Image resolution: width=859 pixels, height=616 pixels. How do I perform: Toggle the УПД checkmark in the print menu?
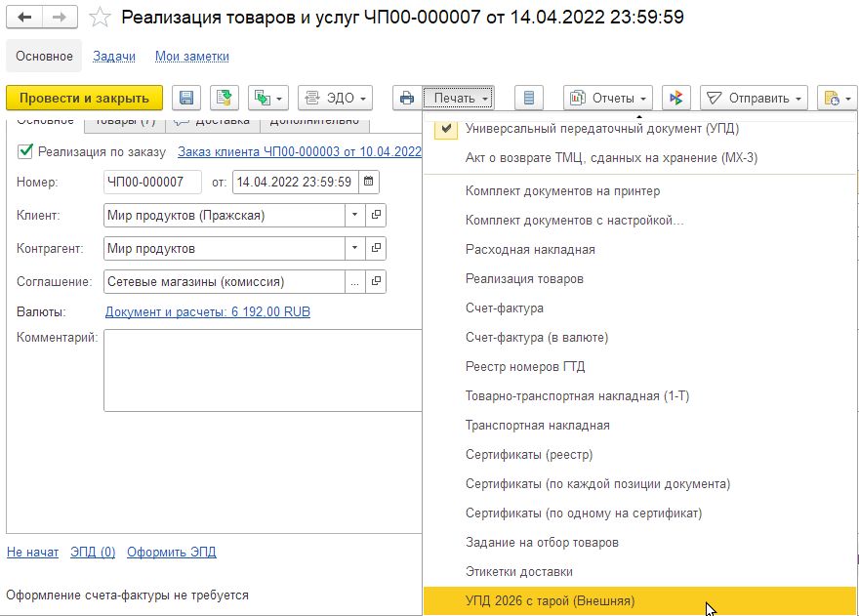pyautogui.click(x=446, y=129)
